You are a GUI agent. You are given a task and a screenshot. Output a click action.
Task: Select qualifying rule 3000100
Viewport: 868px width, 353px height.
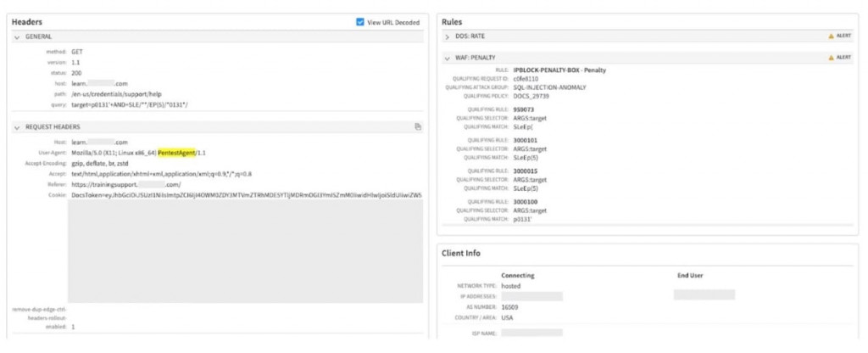[526, 202]
